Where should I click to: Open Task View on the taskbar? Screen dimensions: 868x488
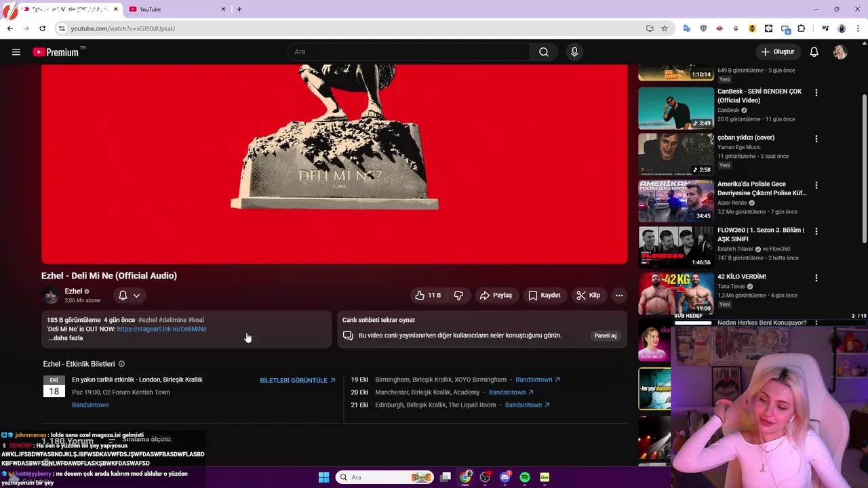446,477
